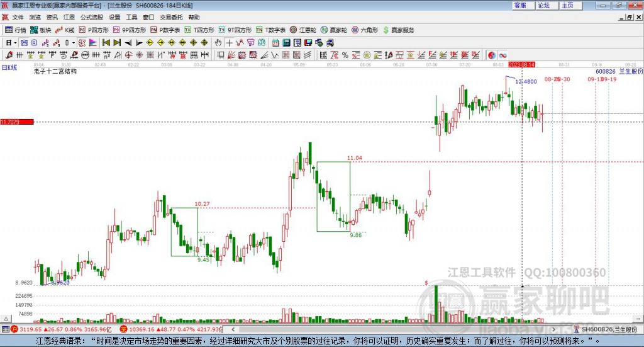Switch to the K线 chart view
The width and height of the screenshot is (644, 347).
click(x=65, y=30)
